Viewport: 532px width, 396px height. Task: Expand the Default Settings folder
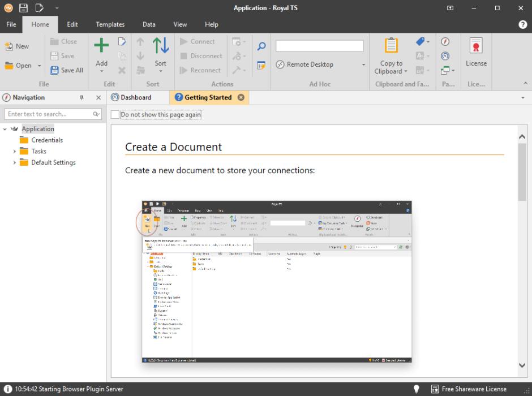14,162
